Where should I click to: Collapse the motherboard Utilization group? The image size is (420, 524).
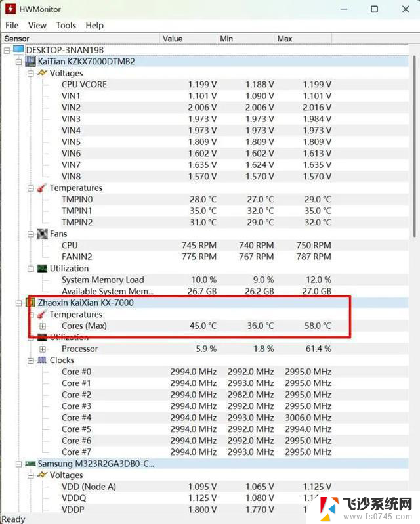point(31,269)
